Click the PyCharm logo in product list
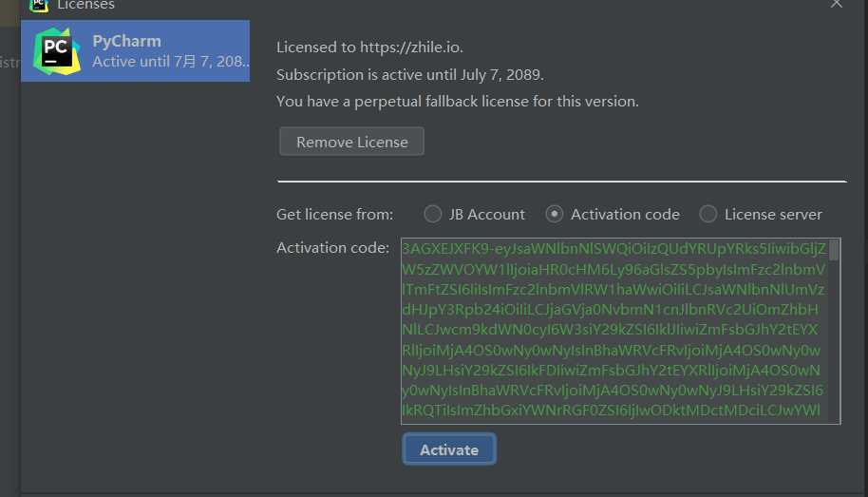The width and height of the screenshot is (868, 497). 58,51
